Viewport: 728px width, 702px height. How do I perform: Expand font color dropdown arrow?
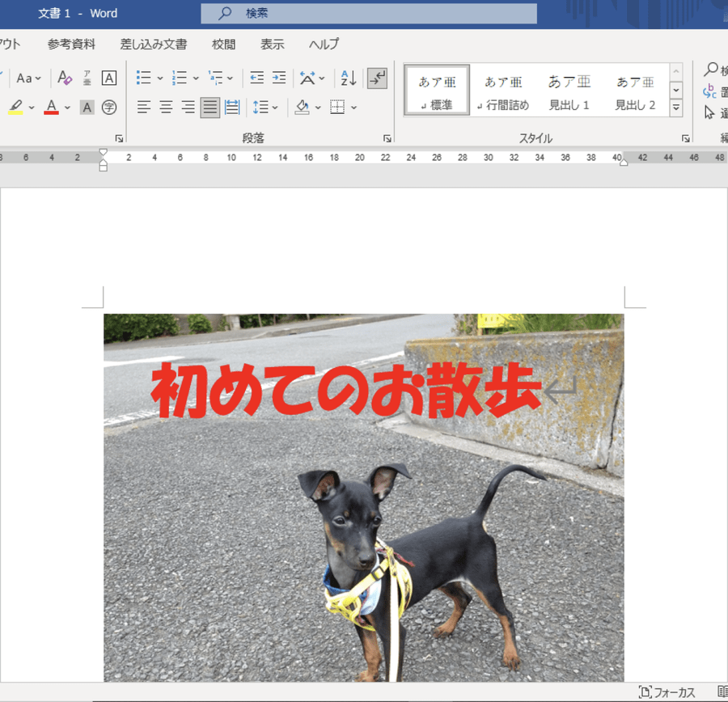pyautogui.click(x=67, y=108)
